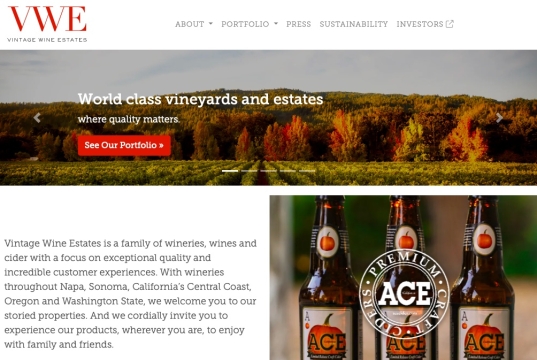Screen dimensions: 537x360
Task: Jump to the third carousel indicator
Action: [x=268, y=171]
